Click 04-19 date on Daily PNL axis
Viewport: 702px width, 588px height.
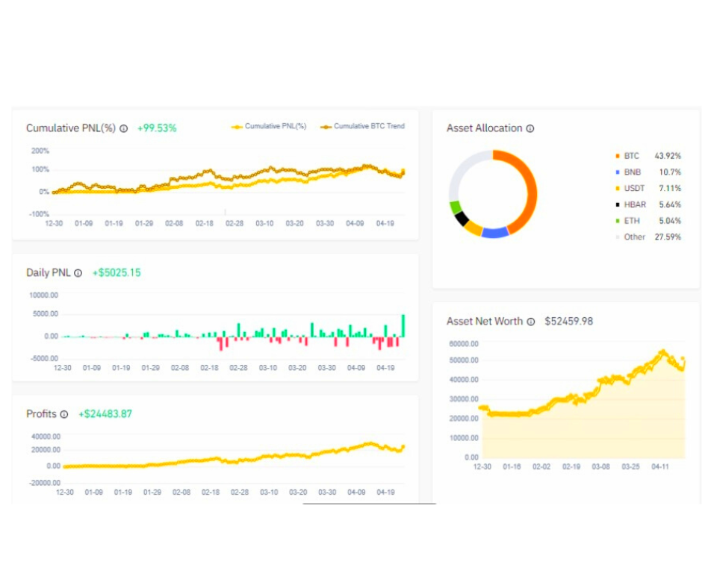click(385, 368)
